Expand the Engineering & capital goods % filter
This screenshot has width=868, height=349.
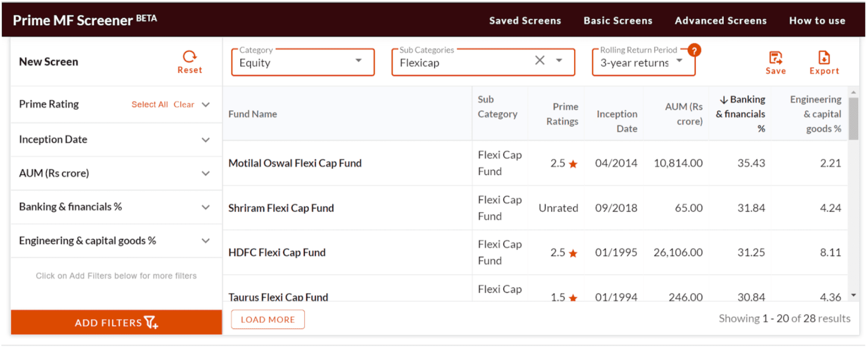tap(206, 241)
